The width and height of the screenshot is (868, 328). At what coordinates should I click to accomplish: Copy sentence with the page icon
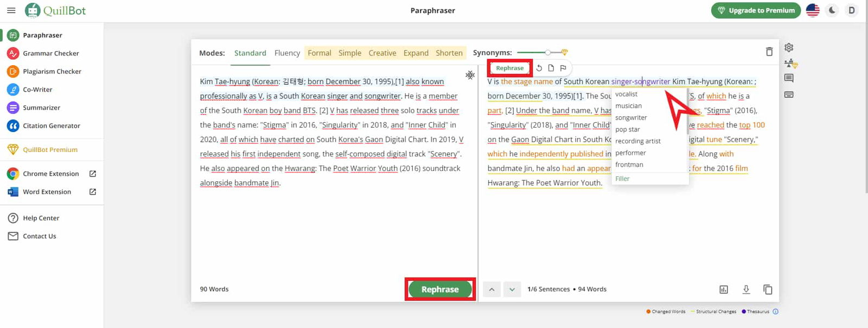tap(551, 68)
